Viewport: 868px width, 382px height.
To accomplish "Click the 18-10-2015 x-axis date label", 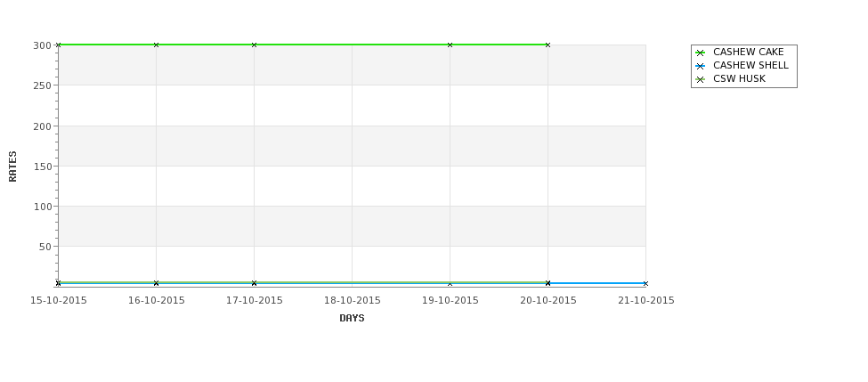I will click(x=352, y=300).
